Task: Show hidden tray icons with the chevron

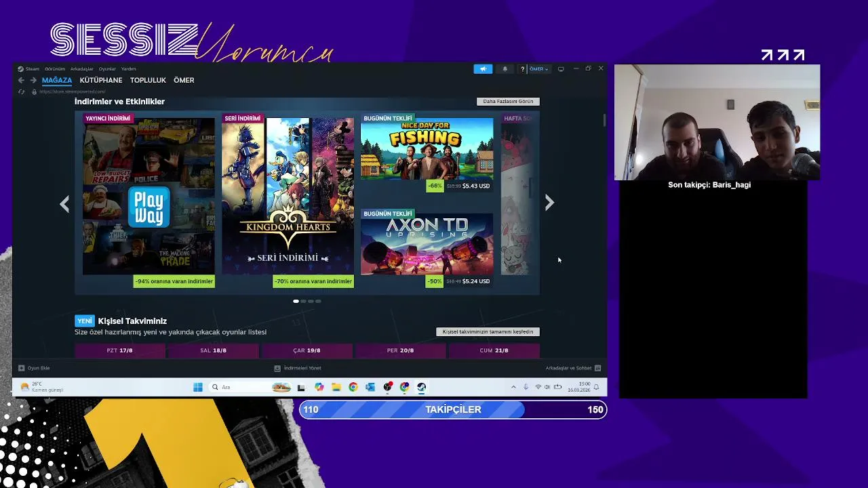Action: tap(513, 387)
